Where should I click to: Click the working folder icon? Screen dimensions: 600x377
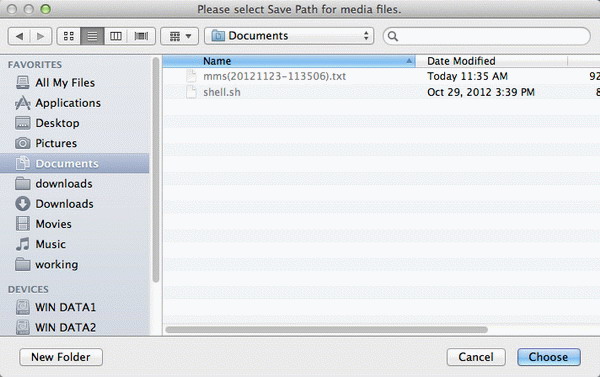[x=23, y=264]
